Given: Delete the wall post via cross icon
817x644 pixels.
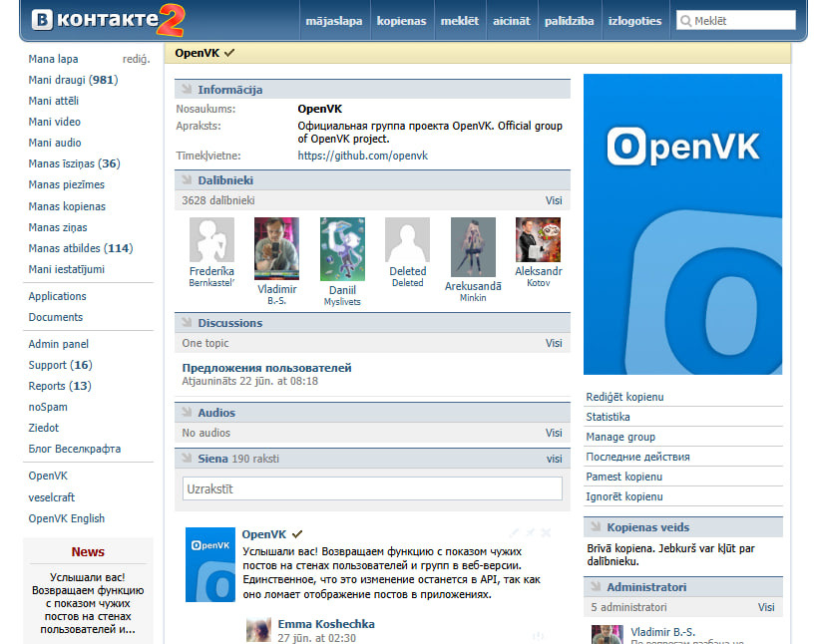Looking at the screenshot, I should (x=546, y=532).
